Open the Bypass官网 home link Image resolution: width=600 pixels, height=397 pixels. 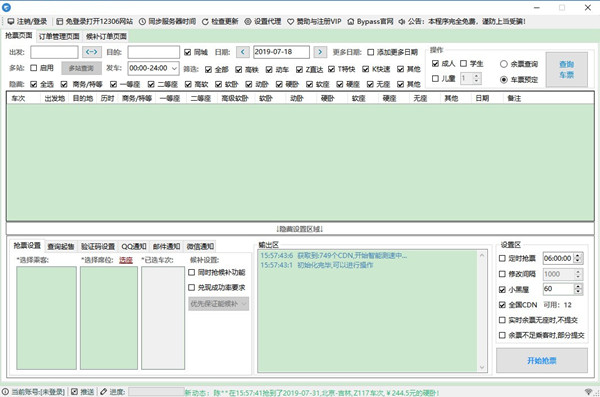[370, 21]
